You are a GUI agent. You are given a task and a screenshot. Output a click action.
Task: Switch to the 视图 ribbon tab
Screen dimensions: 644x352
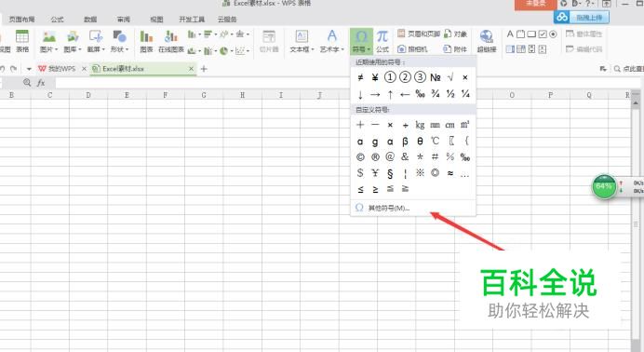click(x=156, y=20)
